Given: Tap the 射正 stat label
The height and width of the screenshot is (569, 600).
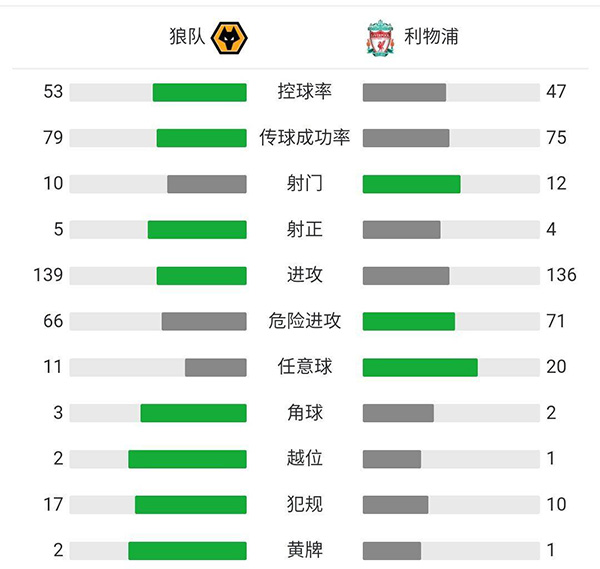Looking at the screenshot, I should 304,229.
